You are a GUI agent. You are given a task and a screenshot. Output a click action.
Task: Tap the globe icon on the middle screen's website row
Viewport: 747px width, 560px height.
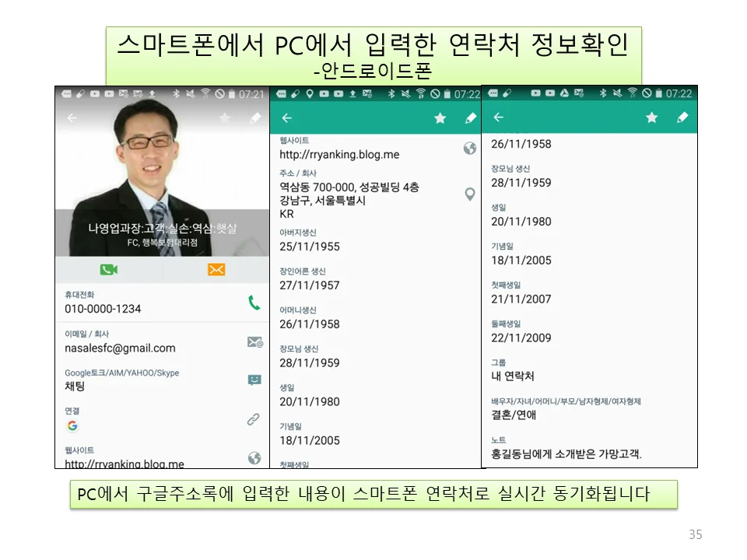point(470,149)
